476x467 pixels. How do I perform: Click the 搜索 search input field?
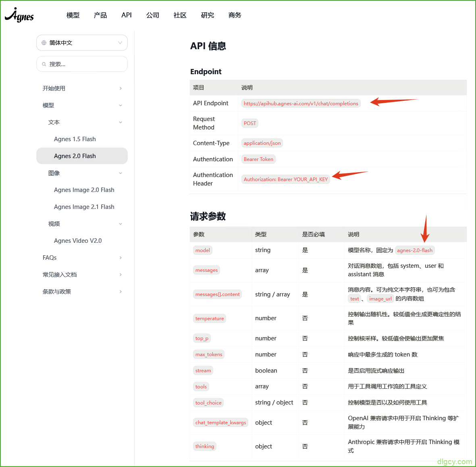click(x=82, y=64)
